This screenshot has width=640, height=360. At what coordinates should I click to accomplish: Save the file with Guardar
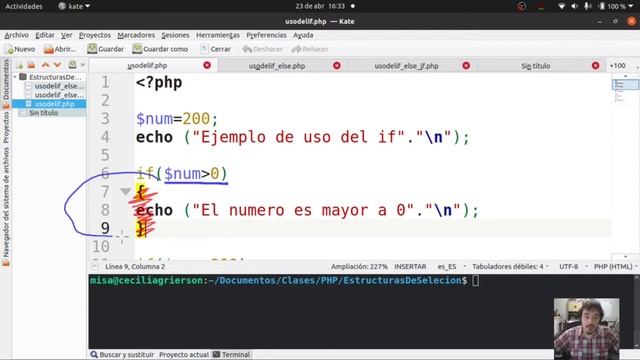click(x=105, y=49)
